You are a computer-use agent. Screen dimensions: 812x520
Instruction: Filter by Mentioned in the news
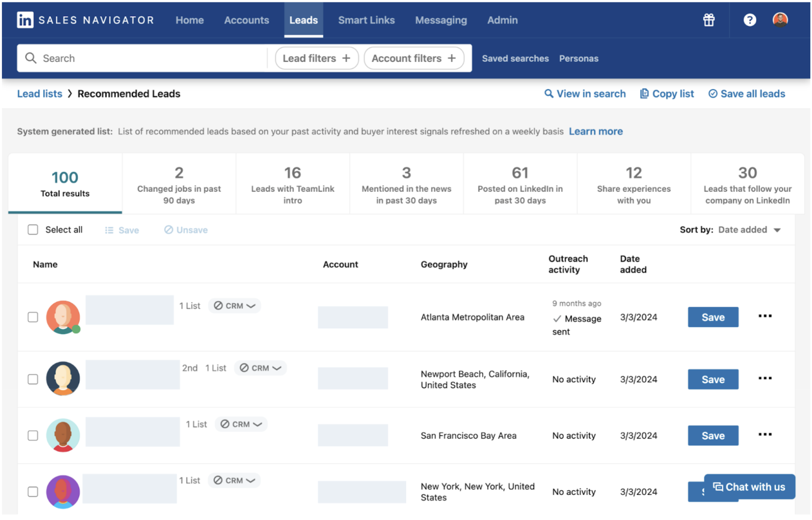(x=406, y=184)
